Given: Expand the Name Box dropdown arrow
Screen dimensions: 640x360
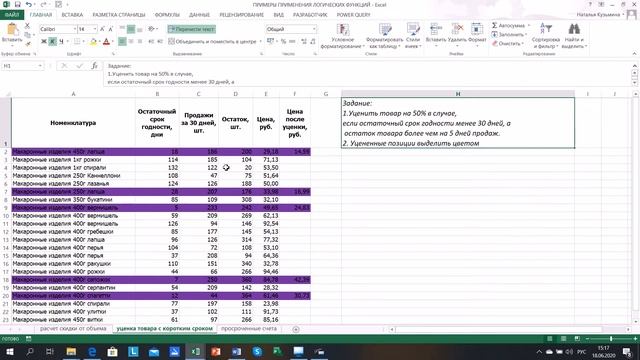Looking at the screenshot, I should click(x=40, y=66).
